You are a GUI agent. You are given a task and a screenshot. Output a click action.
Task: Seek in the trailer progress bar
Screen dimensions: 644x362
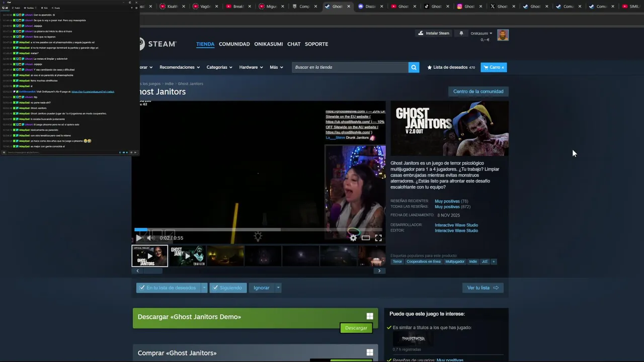259,230
